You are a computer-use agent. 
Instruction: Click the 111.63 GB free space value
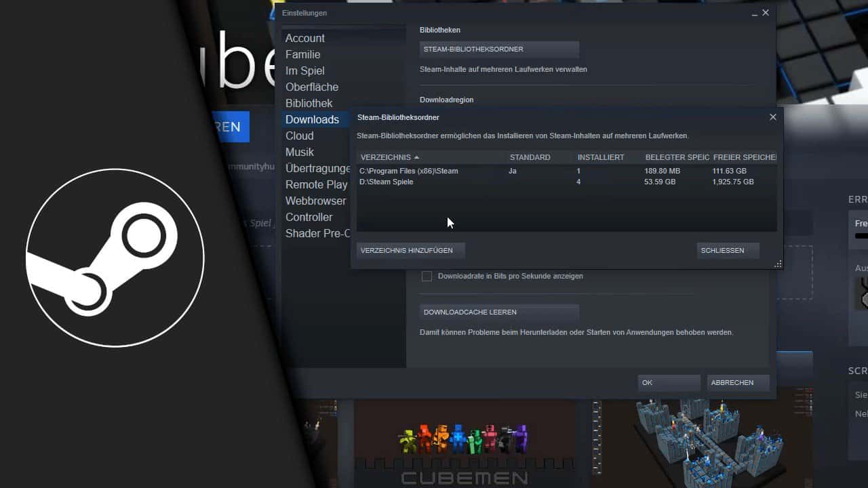[730, 171]
